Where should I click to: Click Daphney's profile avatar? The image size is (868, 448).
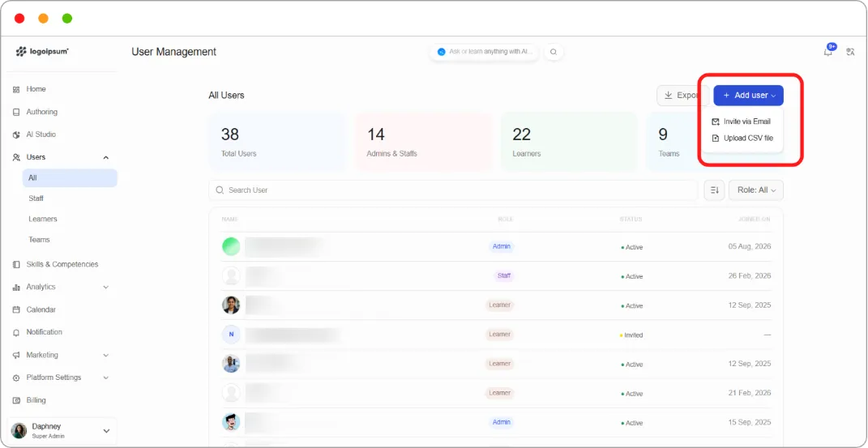(x=19, y=431)
